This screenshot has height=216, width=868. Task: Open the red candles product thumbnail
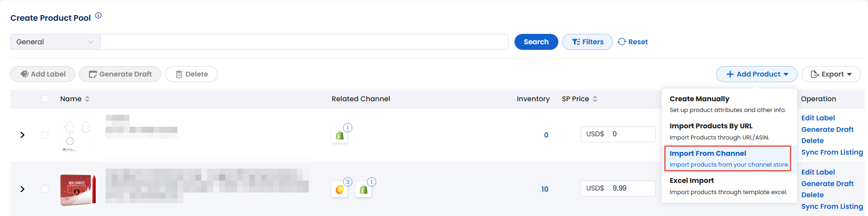[78, 190]
